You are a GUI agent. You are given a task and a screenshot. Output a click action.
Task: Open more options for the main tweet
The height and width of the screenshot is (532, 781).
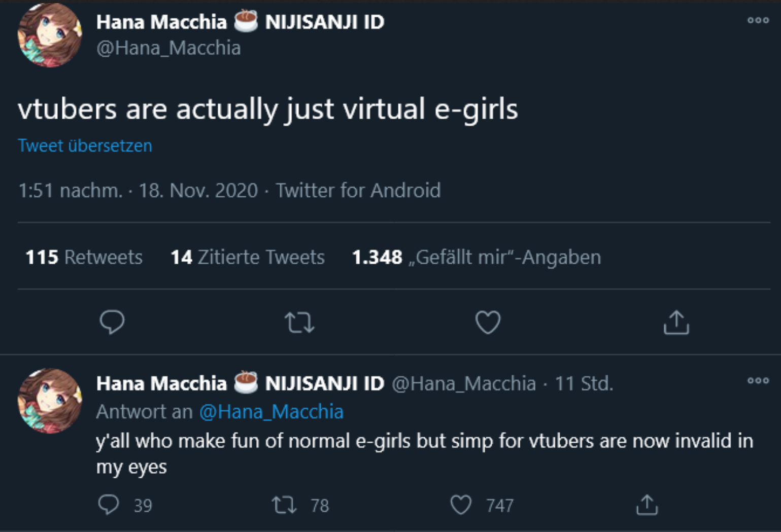click(758, 20)
